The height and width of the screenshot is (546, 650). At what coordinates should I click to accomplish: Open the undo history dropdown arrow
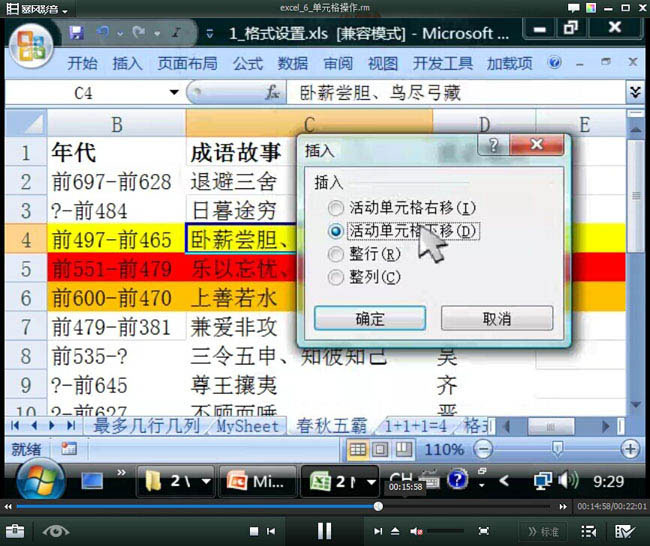(120, 32)
